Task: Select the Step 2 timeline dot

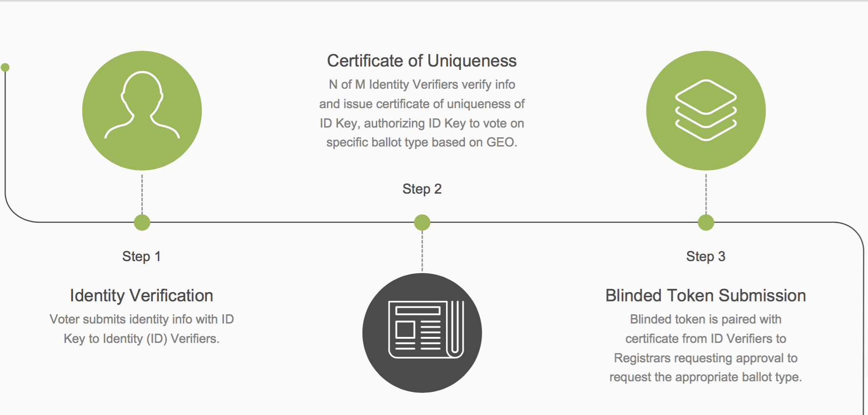Action: click(x=422, y=222)
